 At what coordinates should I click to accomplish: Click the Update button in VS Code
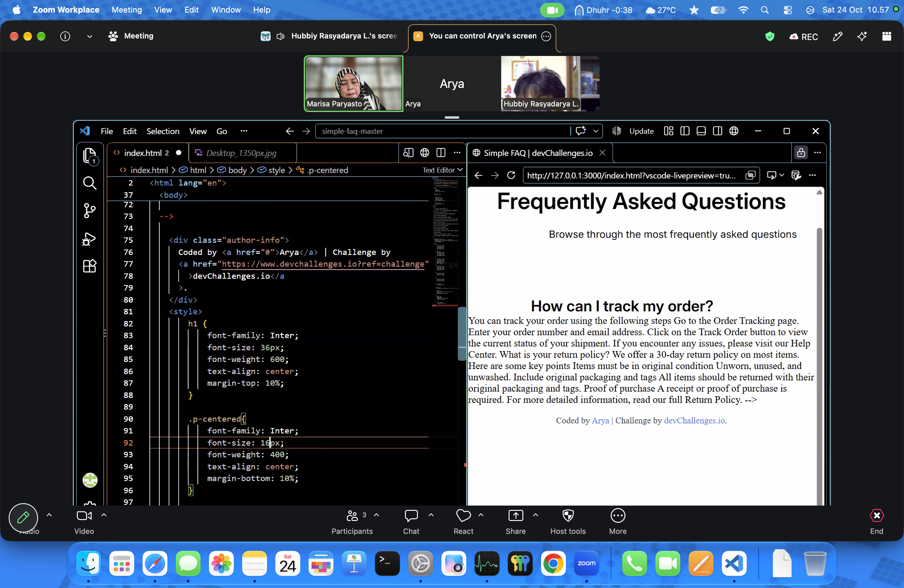(x=641, y=131)
